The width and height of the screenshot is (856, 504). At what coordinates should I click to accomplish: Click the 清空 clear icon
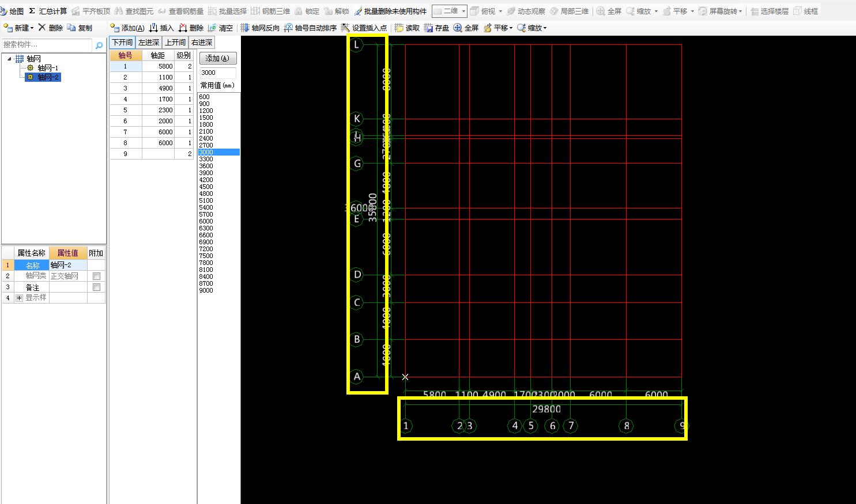click(212, 28)
